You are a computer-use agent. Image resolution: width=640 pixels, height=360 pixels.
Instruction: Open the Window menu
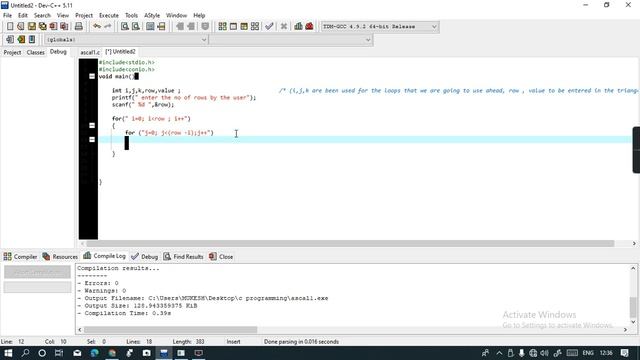(176, 15)
